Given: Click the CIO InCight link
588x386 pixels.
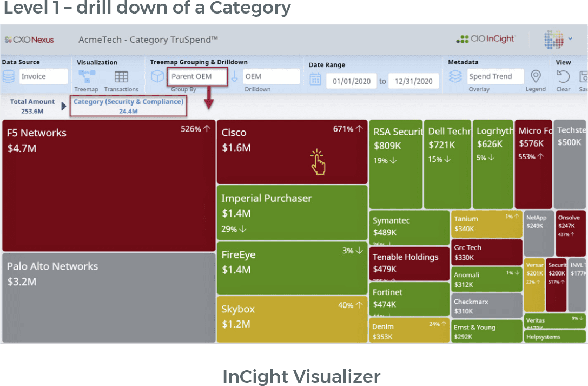Looking at the screenshot, I should pyautogui.click(x=485, y=39).
